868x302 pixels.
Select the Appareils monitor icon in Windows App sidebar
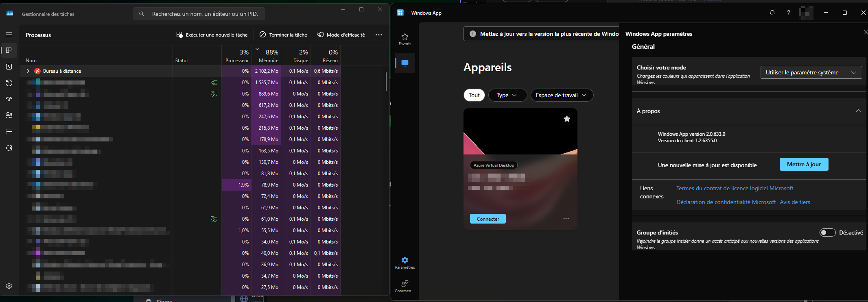point(405,63)
